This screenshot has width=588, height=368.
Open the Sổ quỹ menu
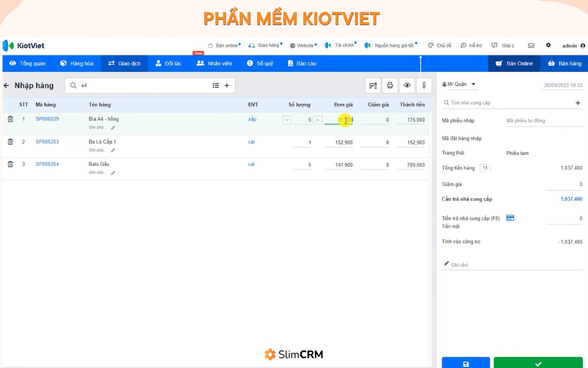point(260,64)
